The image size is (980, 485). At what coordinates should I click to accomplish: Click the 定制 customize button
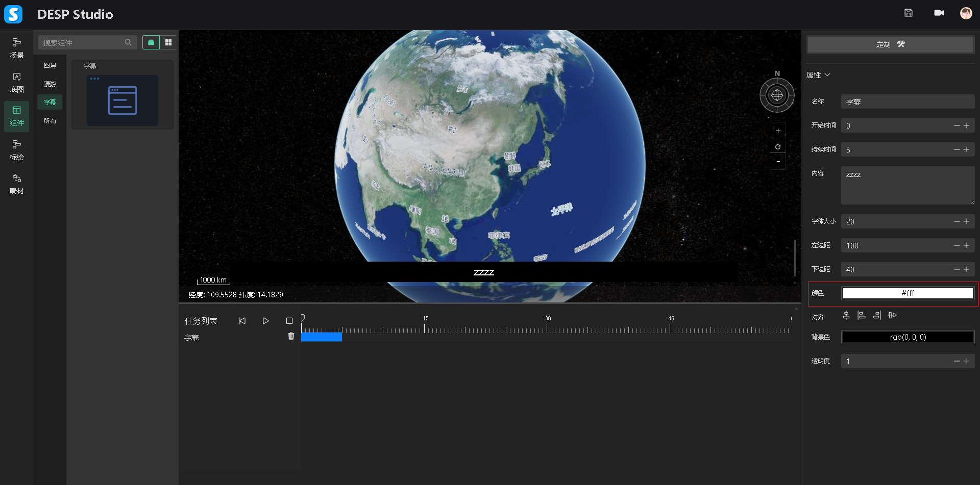(x=890, y=44)
